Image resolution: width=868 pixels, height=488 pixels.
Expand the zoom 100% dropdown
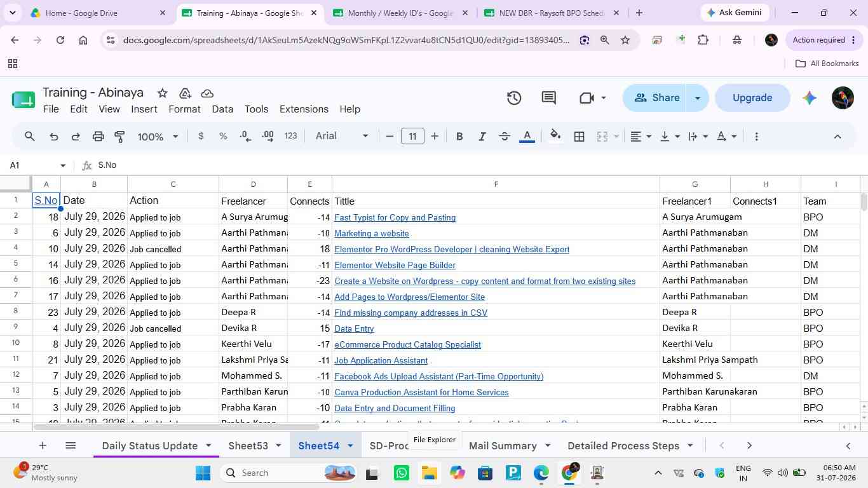point(158,136)
